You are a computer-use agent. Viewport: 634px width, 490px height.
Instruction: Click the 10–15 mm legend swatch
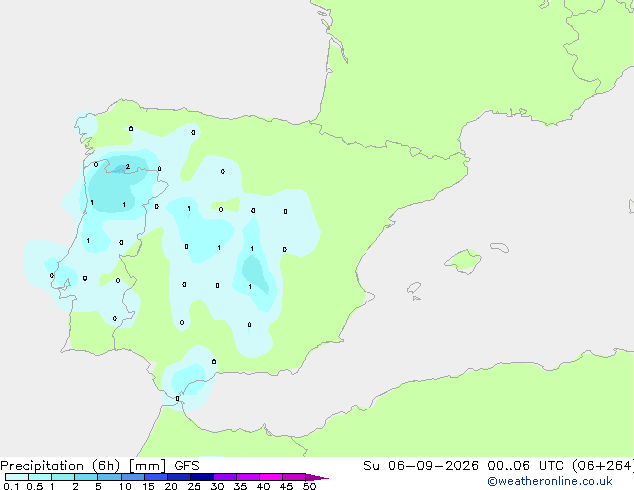[132, 477]
